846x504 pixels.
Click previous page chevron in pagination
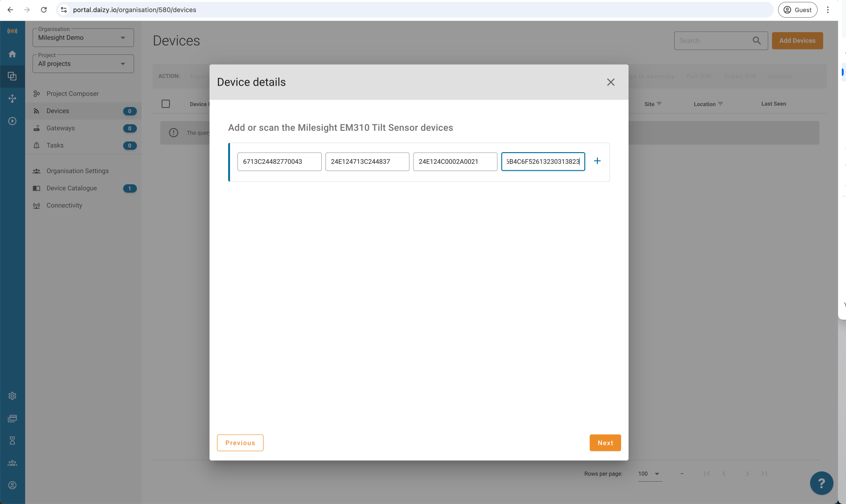[724, 474]
